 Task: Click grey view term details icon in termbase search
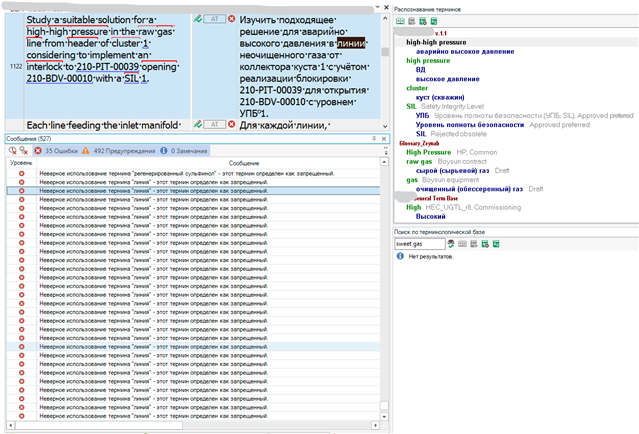tap(462, 244)
